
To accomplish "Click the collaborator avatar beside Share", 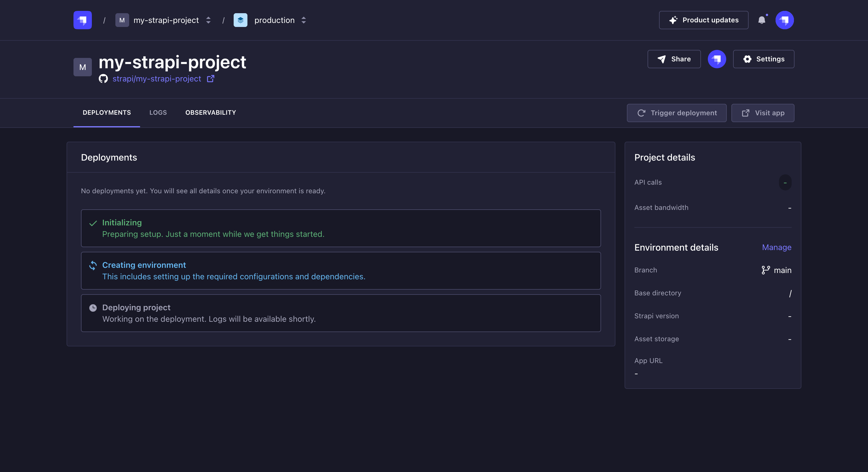I will 717,59.
